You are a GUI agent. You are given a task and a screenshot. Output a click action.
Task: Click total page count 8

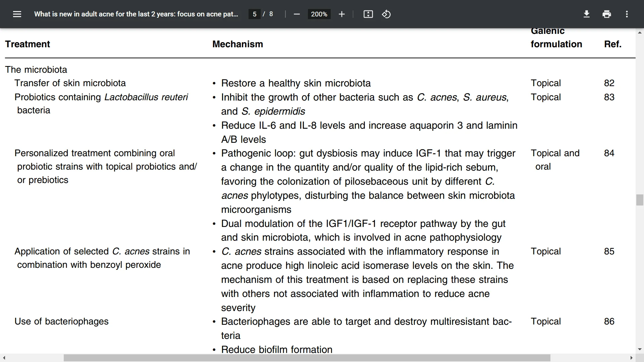click(271, 14)
